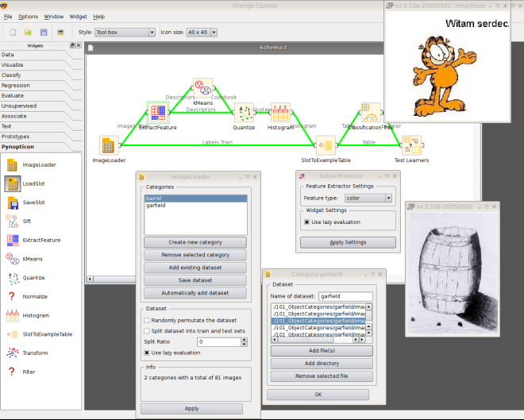This screenshot has height=420, width=524.
Task: Click the KMeans node on the canvas
Action: pyautogui.click(x=202, y=88)
